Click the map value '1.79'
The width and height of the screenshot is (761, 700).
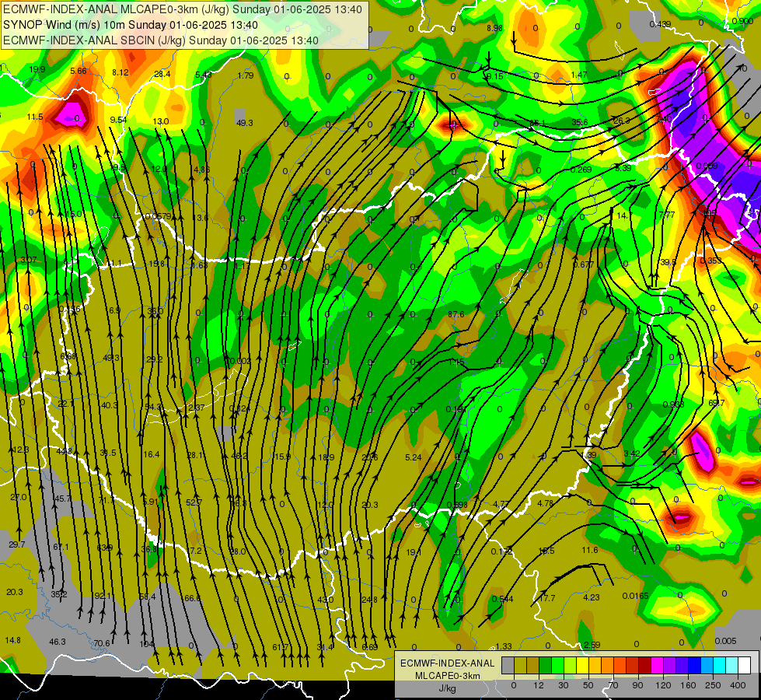click(246, 75)
